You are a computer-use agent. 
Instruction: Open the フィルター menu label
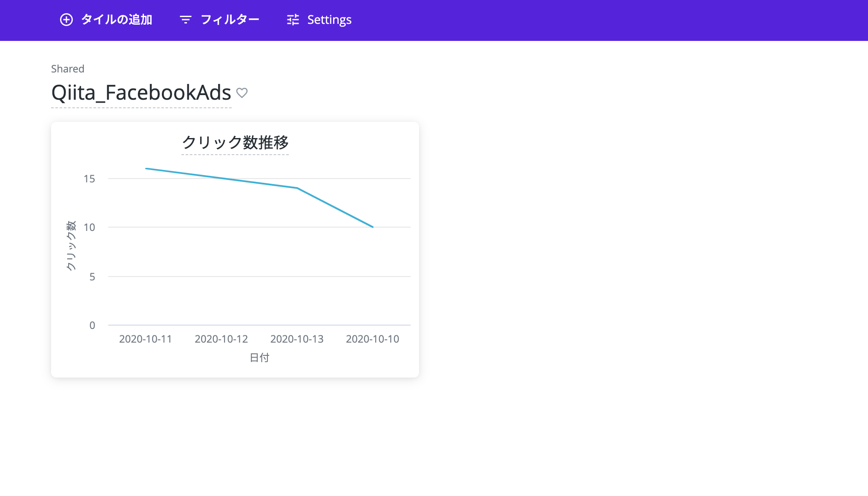[230, 20]
